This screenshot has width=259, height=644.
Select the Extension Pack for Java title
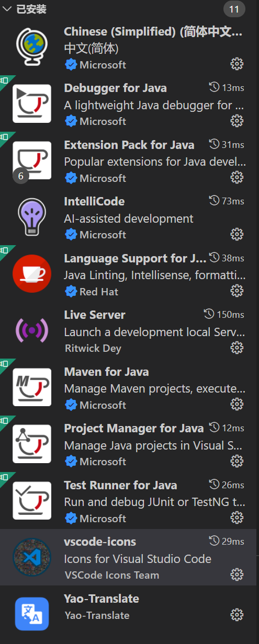[129, 145]
